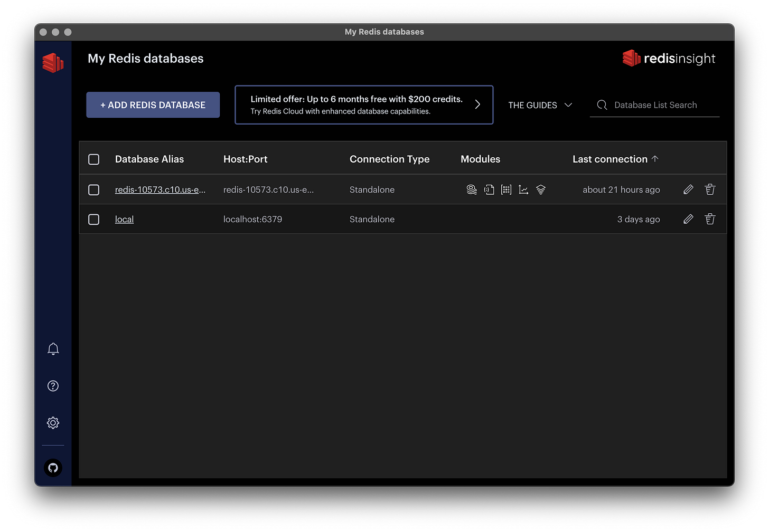
Task: Click the Redis cube logo in the sidebar
Action: (x=53, y=63)
